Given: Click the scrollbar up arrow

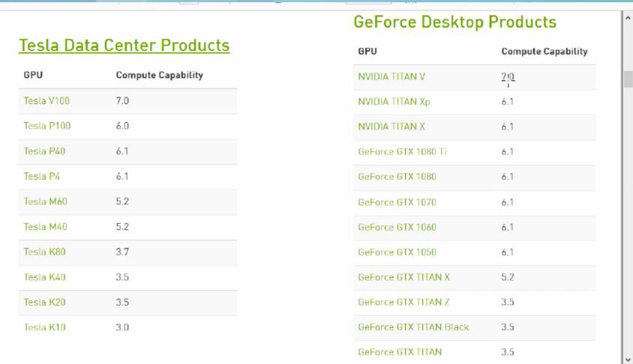Looking at the screenshot, I should click(627, 17).
